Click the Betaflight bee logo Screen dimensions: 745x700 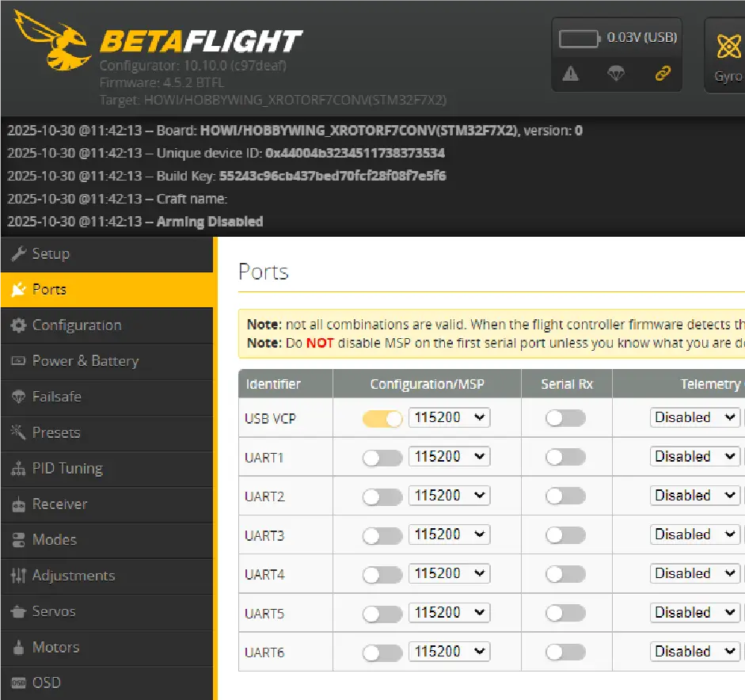(x=52, y=41)
